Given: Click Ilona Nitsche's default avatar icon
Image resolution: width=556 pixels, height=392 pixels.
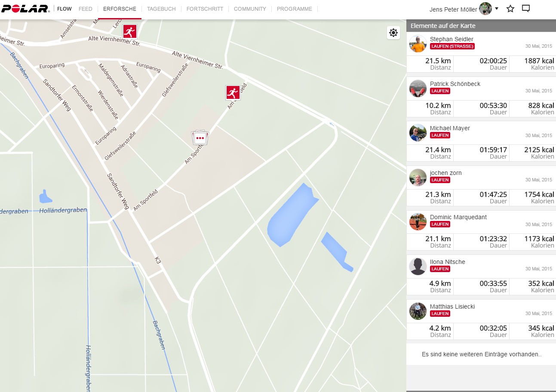Looking at the screenshot, I should 418,266.
